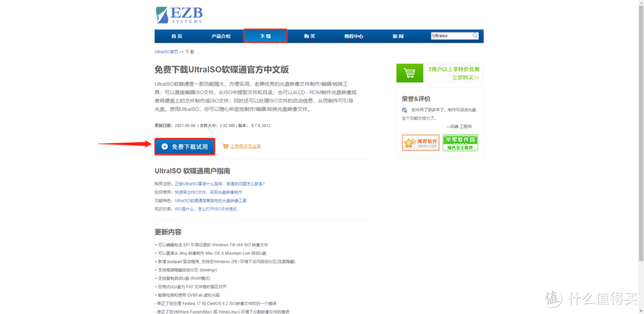Open the 购买 nav item
This screenshot has height=314, width=644.
click(x=309, y=36)
